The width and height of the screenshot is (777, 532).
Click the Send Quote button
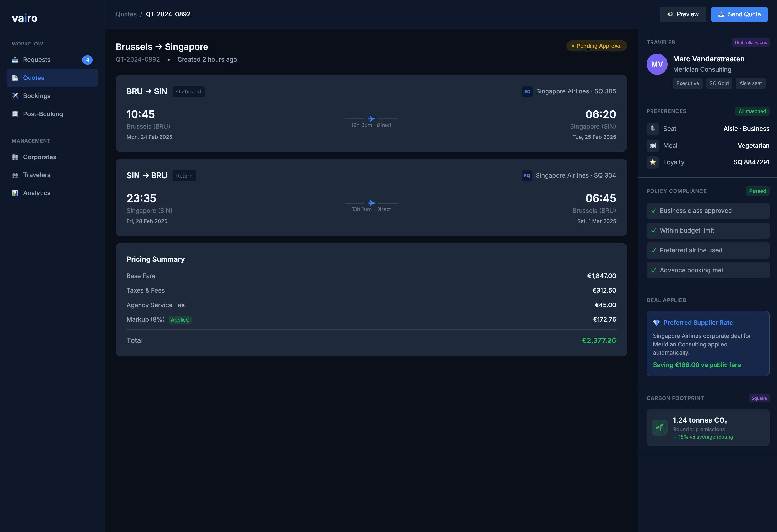[x=739, y=14]
